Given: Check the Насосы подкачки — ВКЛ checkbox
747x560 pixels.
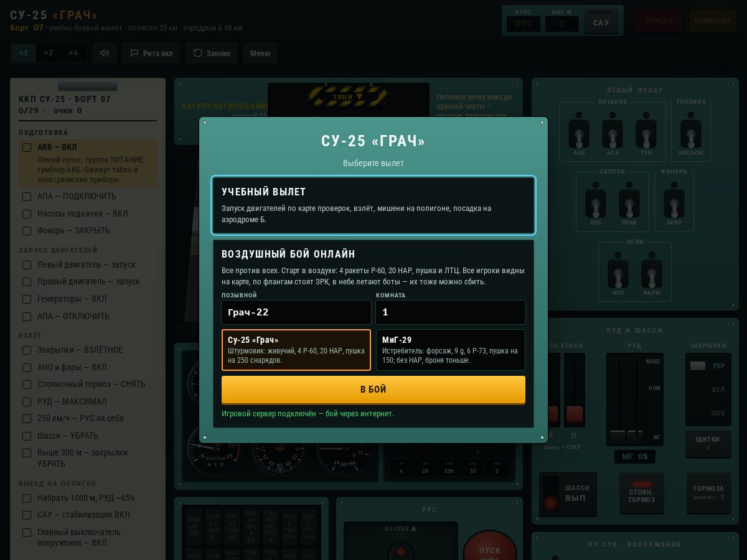Looking at the screenshot, I should coord(27,214).
